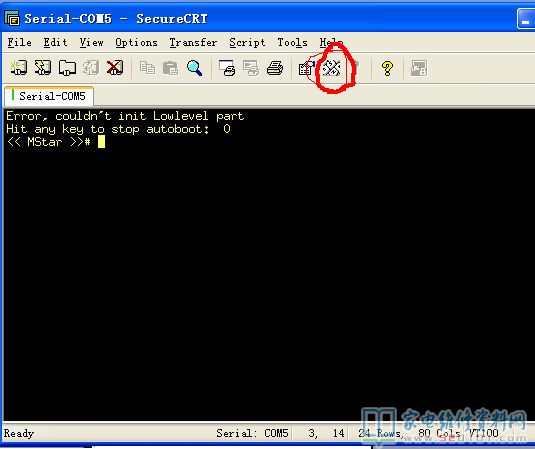Click the yellow Help question mark icon
This screenshot has height=449, width=535.
pos(387,68)
